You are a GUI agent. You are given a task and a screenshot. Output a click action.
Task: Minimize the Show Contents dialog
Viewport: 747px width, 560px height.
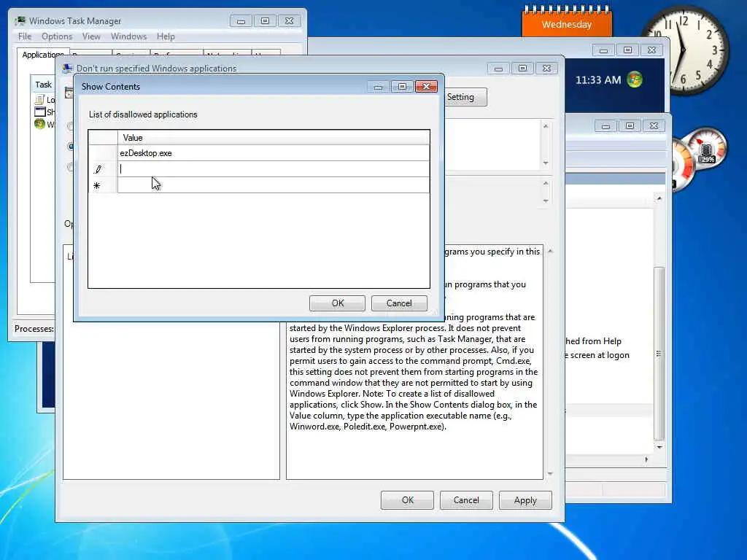(x=379, y=87)
